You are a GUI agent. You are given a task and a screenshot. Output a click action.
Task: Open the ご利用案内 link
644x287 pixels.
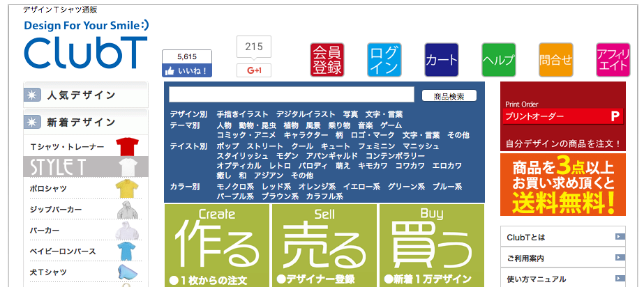(563, 258)
